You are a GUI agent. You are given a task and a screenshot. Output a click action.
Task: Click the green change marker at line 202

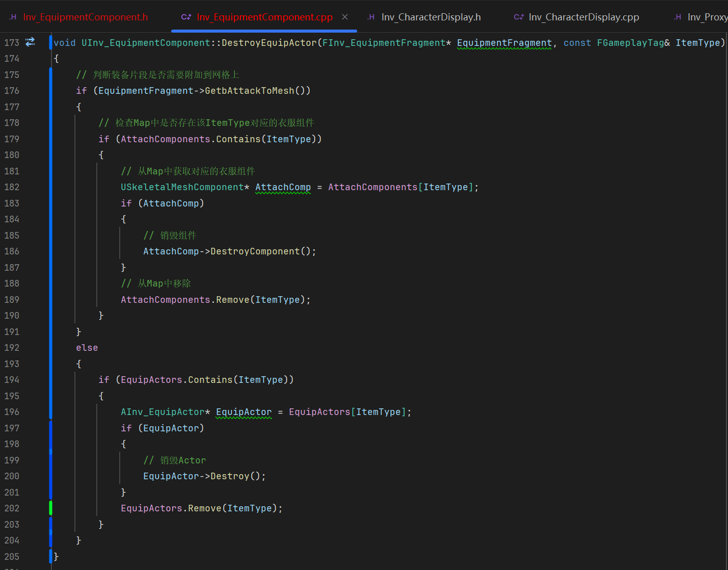coord(50,508)
